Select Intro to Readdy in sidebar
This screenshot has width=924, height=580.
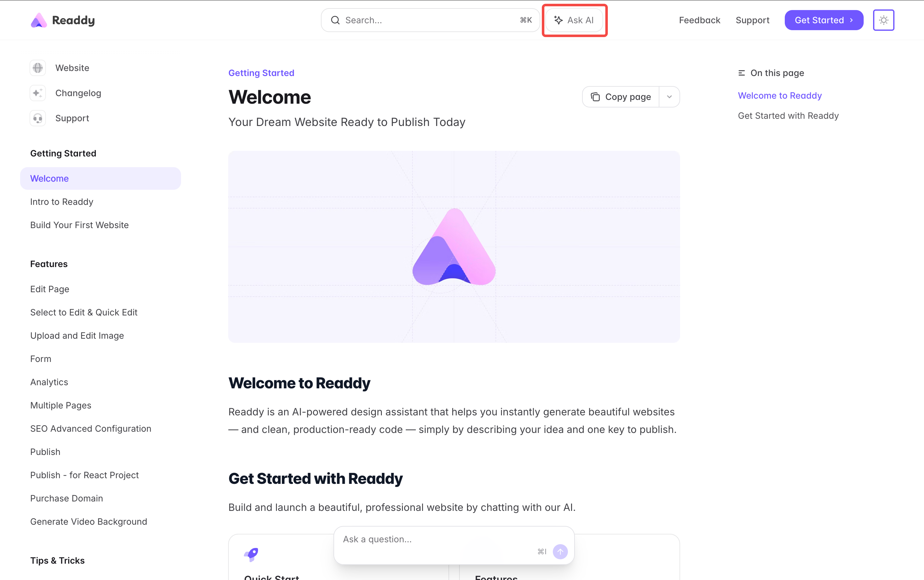62,202
